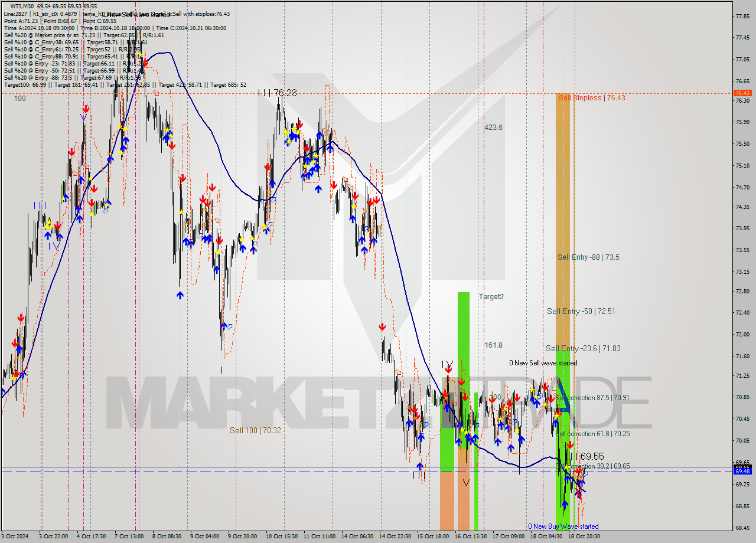Viewport: 756px width, 543px height.
Task: Click the 70.05 price axis label
Action: [742, 441]
